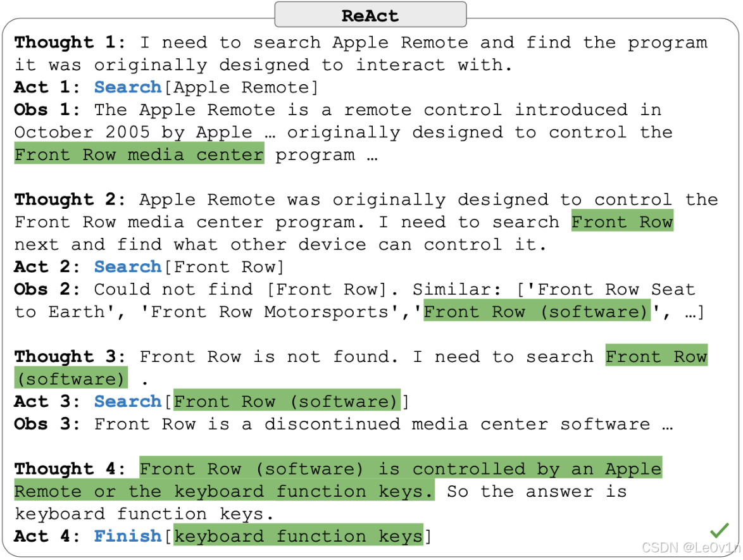Select highlighted "Front Row (software)" in Obs 2
This screenshot has height=560, width=743.
pyautogui.click(x=537, y=311)
